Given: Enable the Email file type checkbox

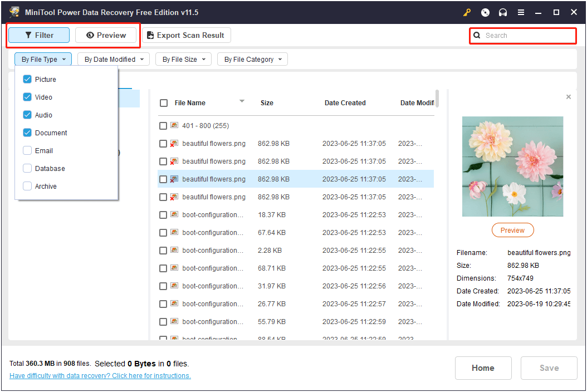Looking at the screenshot, I should coord(27,151).
